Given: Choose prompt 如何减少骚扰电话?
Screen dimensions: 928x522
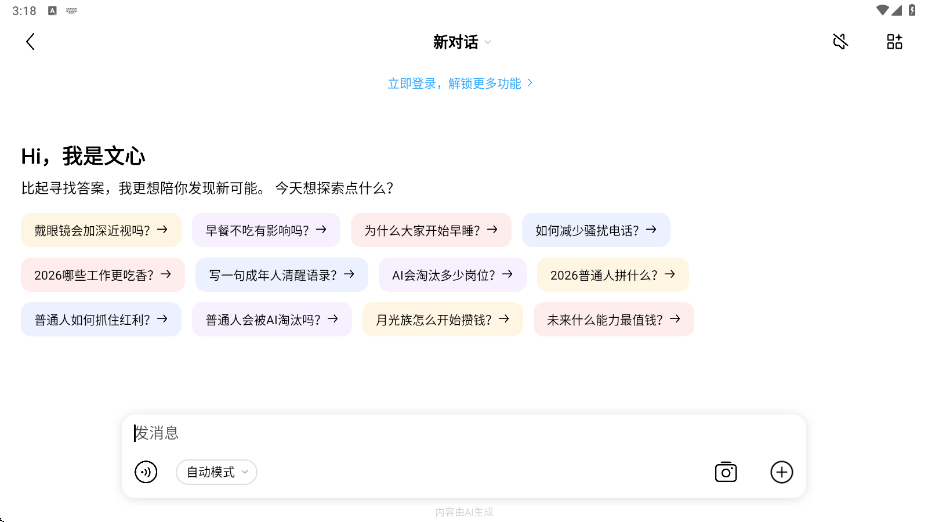Looking at the screenshot, I should coord(596,230).
